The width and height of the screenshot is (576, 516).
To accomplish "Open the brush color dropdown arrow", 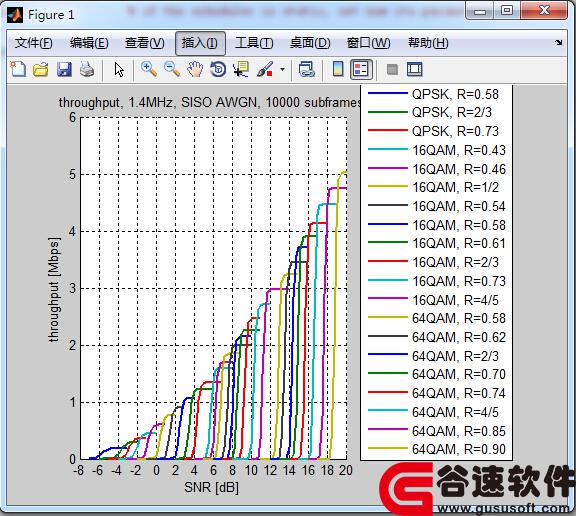I will point(282,69).
